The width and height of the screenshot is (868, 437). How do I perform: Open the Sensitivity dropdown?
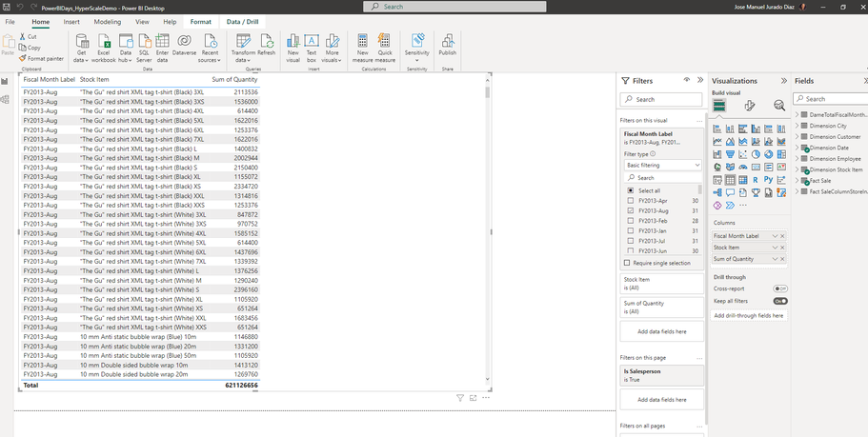pos(416,49)
